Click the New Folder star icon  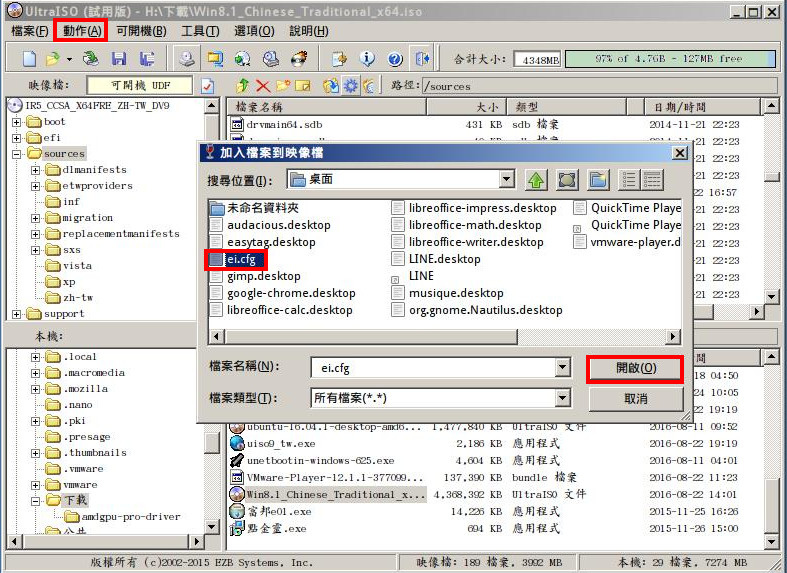pos(283,86)
